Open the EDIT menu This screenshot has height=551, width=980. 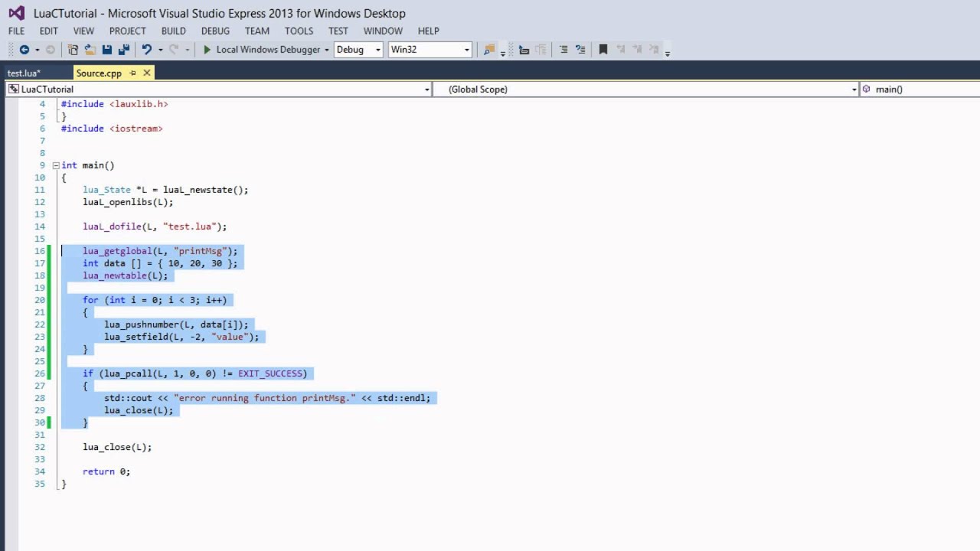(49, 31)
